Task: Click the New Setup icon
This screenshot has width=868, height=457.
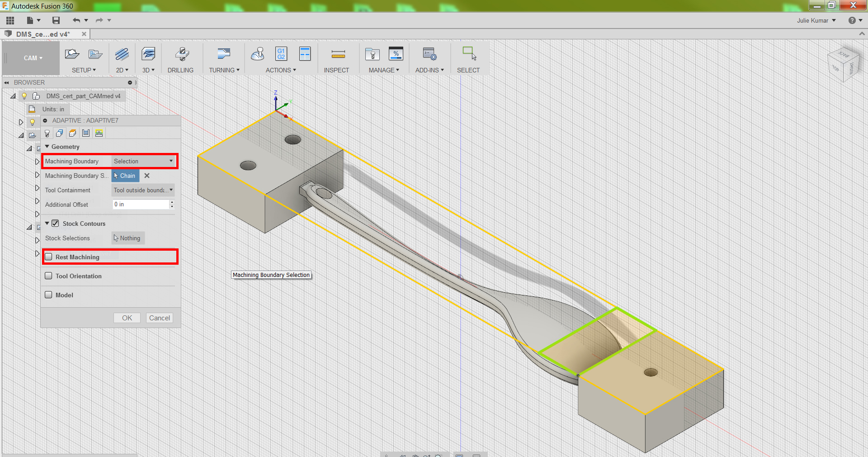Action: 72,54
